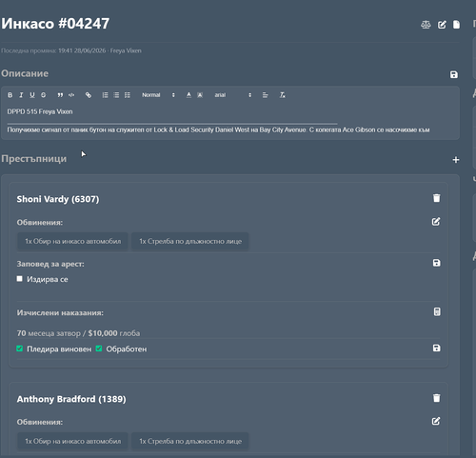Select Anthony Bradford's Стрелба по длъжностно лице charge

(190, 441)
